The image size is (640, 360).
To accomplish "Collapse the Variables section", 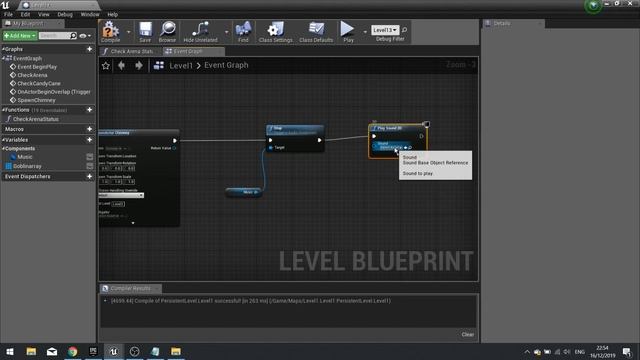I will 3,140.
